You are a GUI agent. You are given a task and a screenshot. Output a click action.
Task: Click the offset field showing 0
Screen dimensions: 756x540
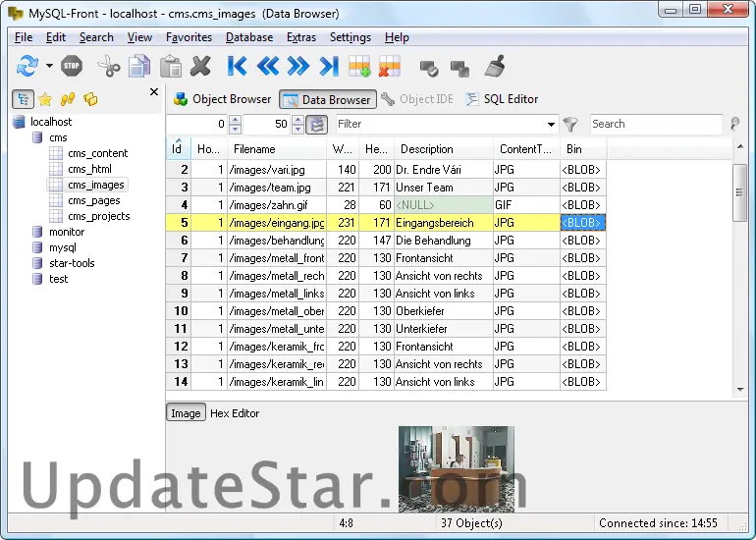click(x=197, y=124)
